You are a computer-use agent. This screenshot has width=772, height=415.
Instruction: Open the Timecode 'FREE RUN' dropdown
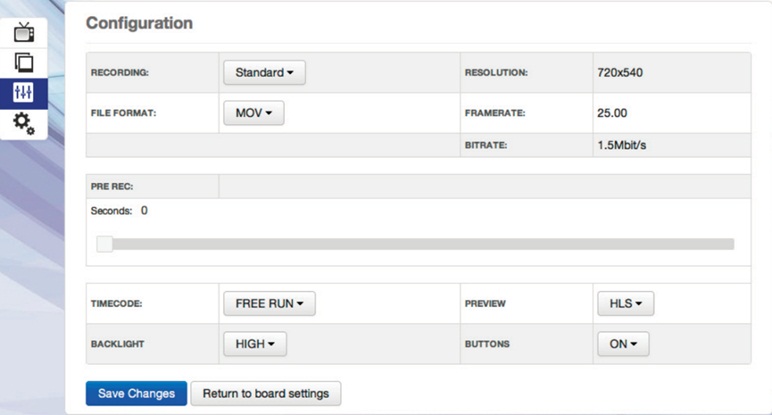269,303
